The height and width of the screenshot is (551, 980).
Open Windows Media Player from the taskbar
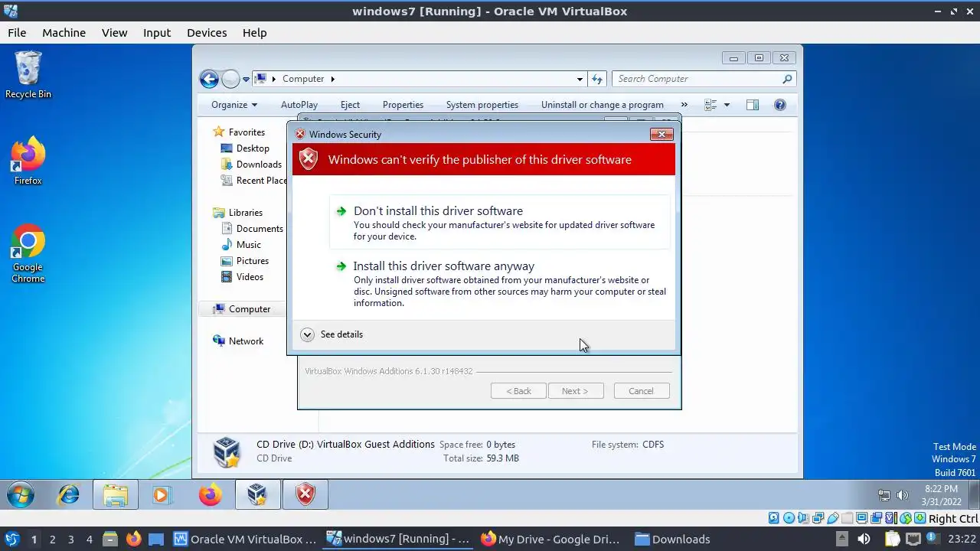(x=162, y=495)
